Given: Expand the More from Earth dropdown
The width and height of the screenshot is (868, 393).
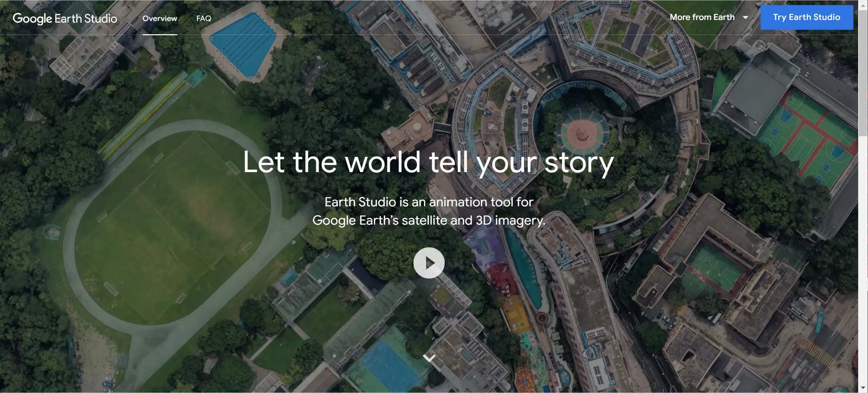Looking at the screenshot, I should (708, 17).
